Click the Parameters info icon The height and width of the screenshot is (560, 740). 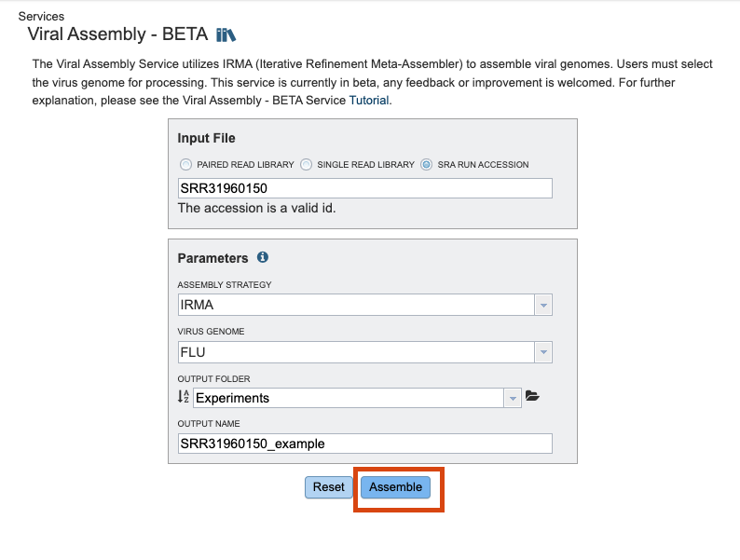pyautogui.click(x=263, y=257)
